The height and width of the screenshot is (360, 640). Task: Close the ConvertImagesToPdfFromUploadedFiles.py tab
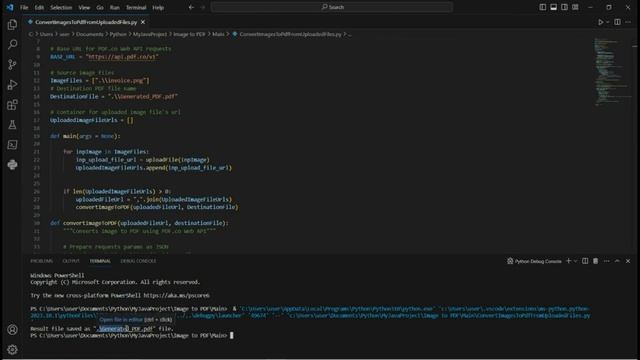tap(143, 22)
